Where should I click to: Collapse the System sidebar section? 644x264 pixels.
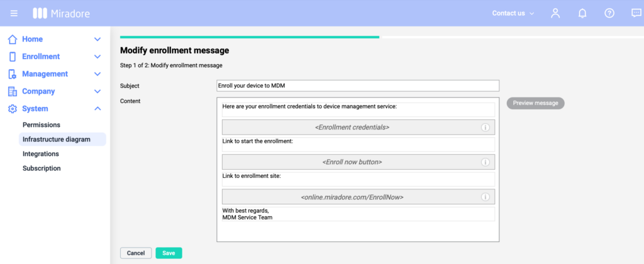(97, 109)
